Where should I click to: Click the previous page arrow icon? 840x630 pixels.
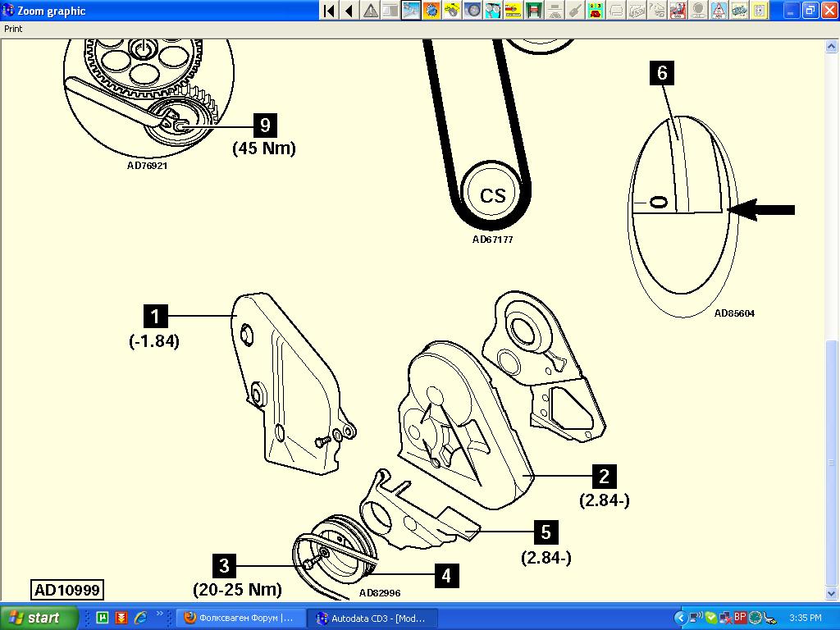[349, 11]
